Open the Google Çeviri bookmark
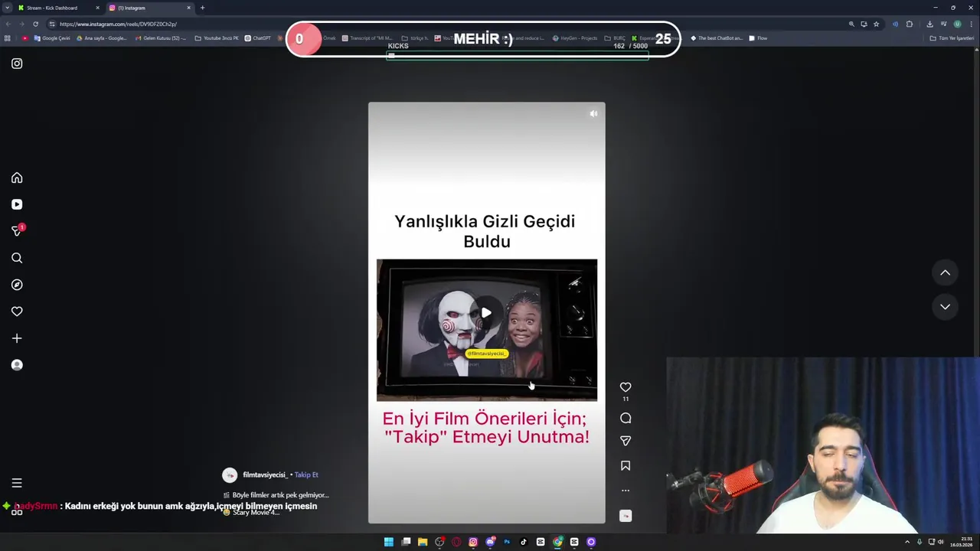 point(52,38)
